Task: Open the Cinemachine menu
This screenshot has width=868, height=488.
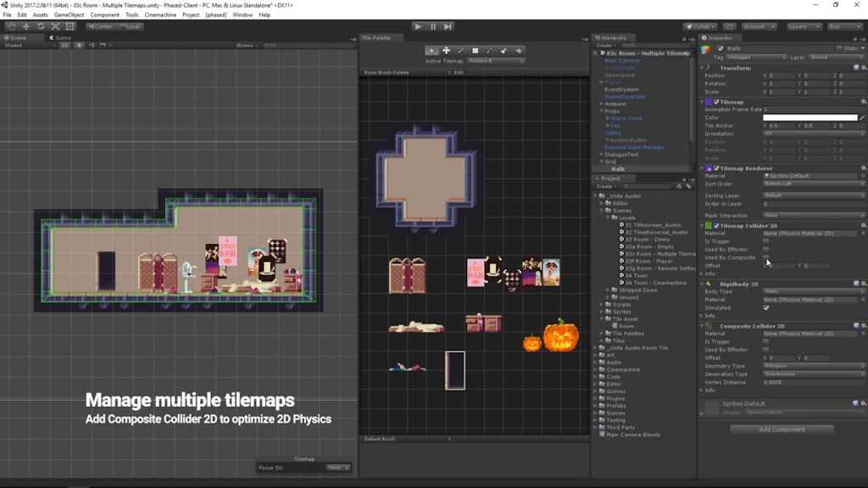Action: tap(160, 14)
